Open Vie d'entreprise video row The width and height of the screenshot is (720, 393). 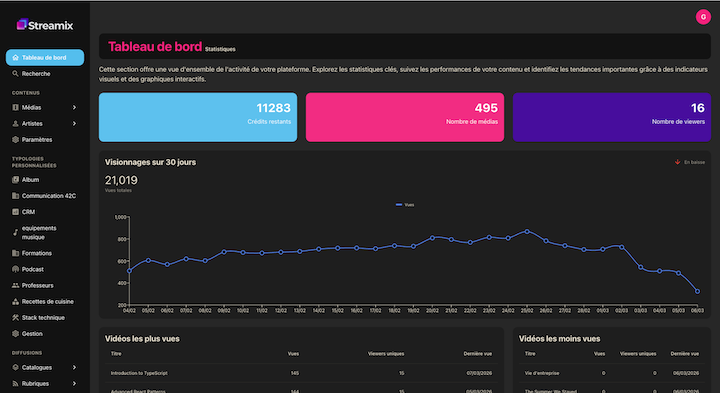coord(612,373)
